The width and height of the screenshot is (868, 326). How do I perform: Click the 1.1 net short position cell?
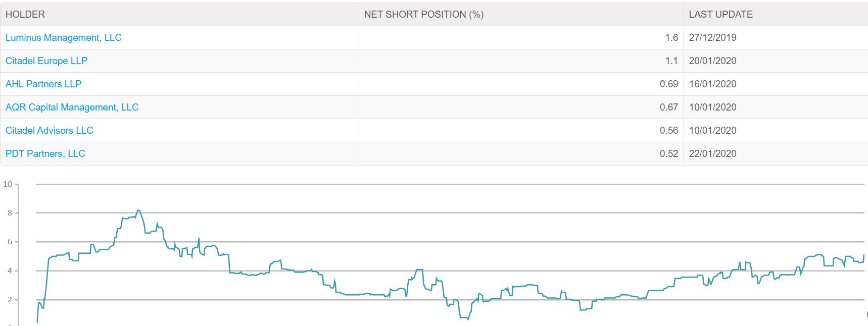(521, 61)
